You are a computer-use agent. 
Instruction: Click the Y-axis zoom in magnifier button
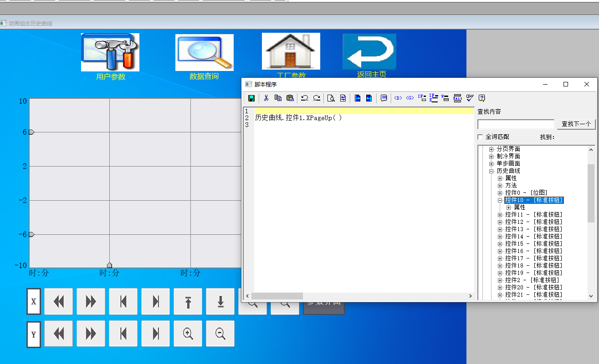(188, 334)
